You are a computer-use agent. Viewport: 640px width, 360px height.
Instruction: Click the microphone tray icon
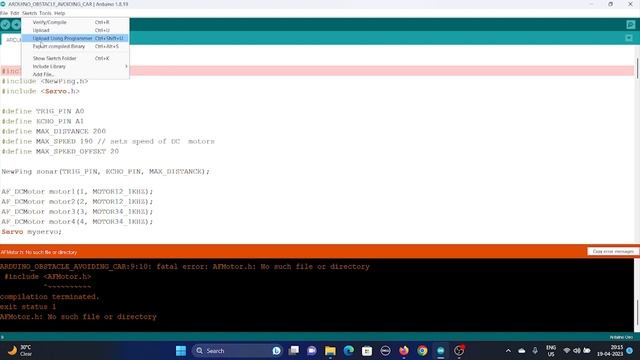pos(535,351)
